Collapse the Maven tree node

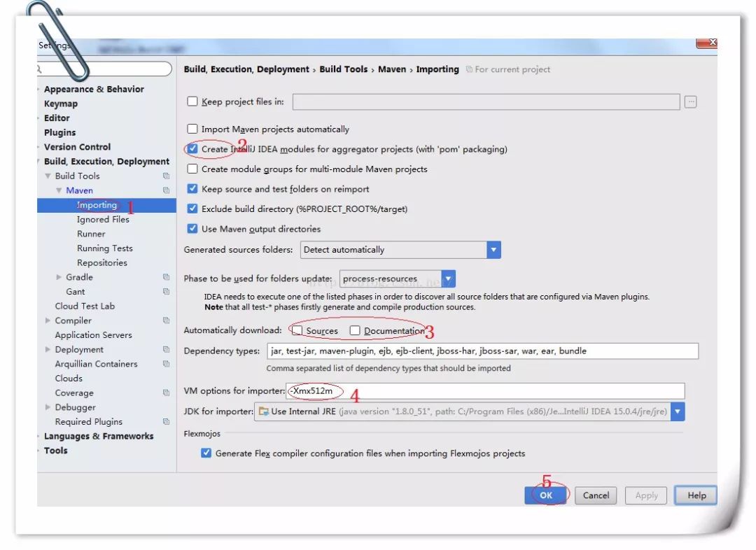pyautogui.click(x=59, y=190)
